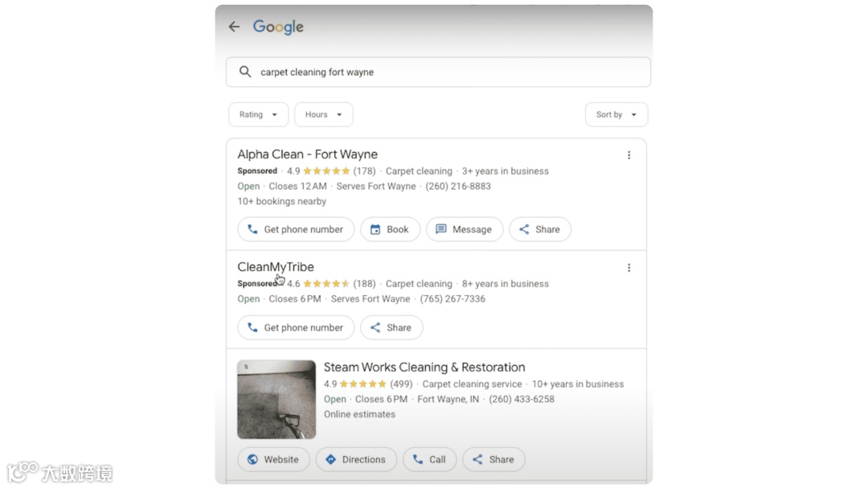Click Alpha Clean (178) review count

pos(364,171)
